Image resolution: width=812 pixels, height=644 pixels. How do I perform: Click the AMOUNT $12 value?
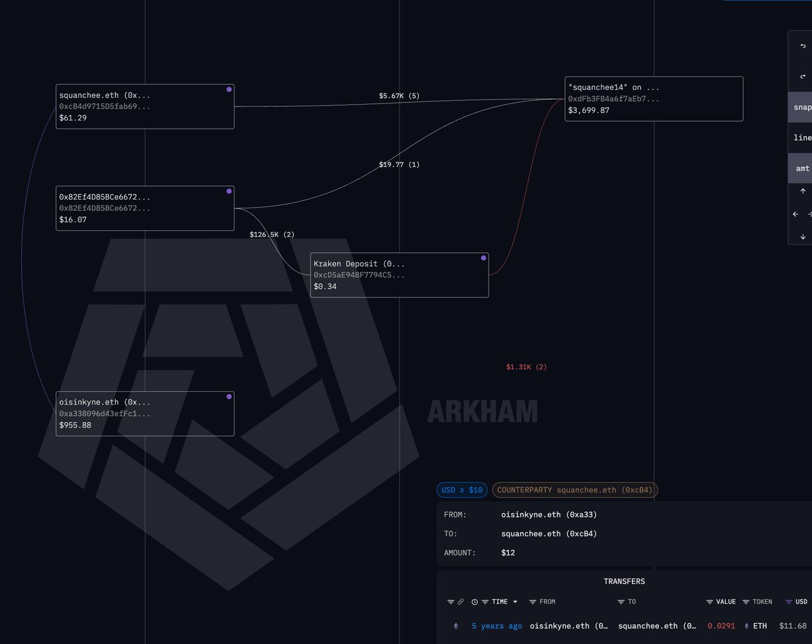click(507, 553)
